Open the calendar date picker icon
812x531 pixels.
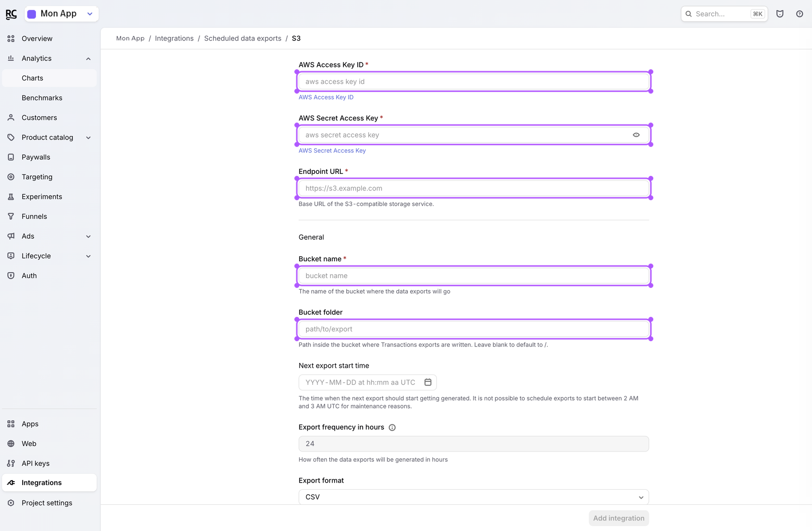click(428, 382)
